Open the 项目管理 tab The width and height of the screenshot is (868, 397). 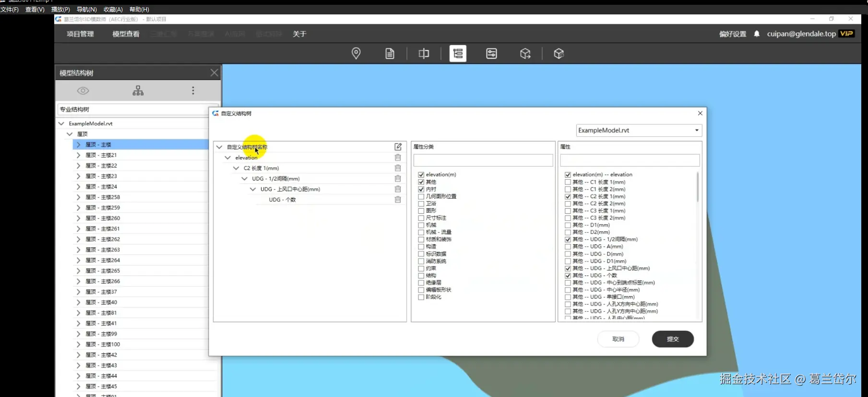pos(80,34)
